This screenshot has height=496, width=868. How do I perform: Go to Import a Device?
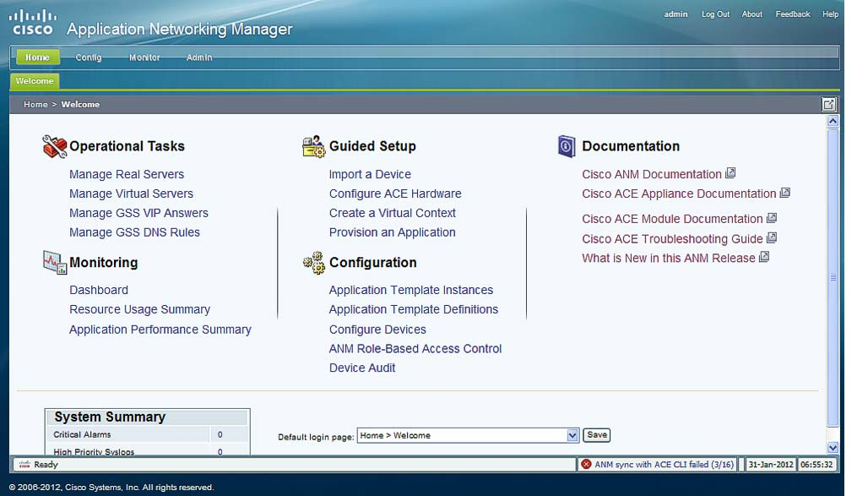point(370,174)
